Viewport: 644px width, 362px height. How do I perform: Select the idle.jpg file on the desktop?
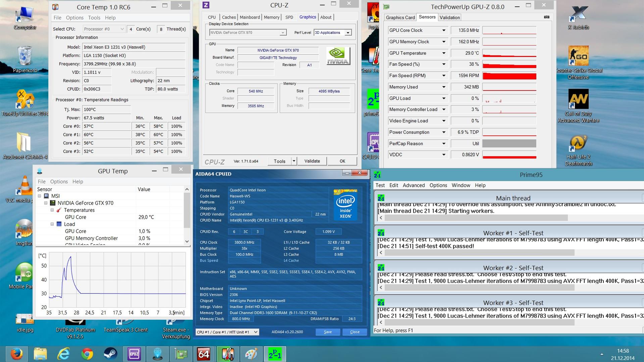(25, 323)
